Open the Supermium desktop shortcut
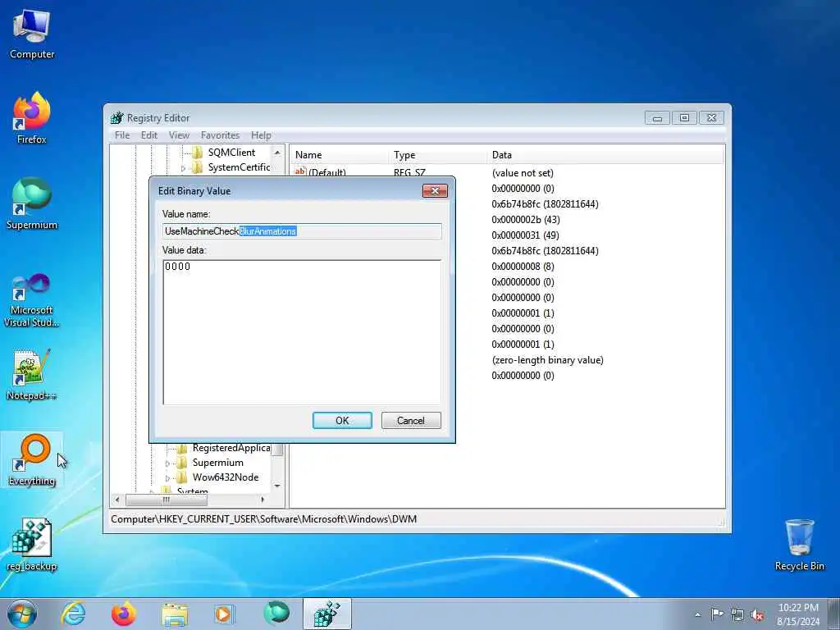 [x=32, y=203]
